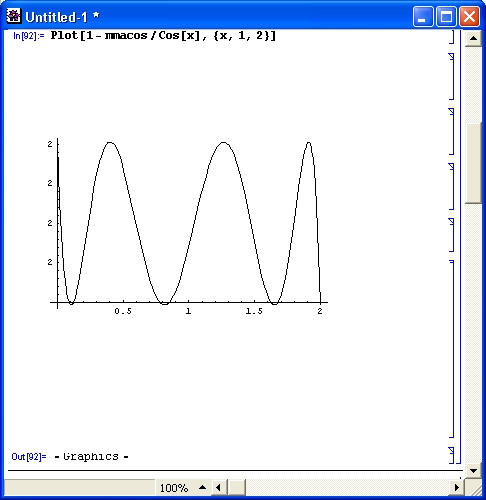Minimize the Untitled-1 notebook window
The width and height of the screenshot is (486, 500).
coord(423,16)
